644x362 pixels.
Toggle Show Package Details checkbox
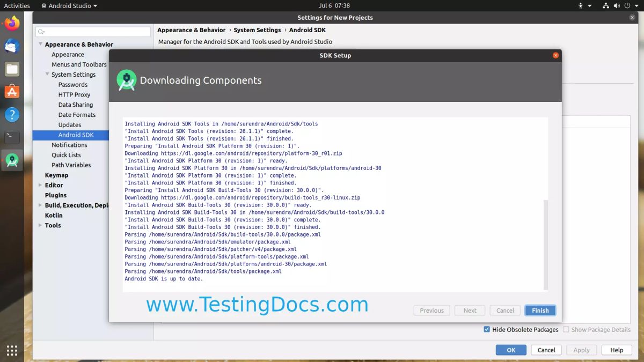566,329
